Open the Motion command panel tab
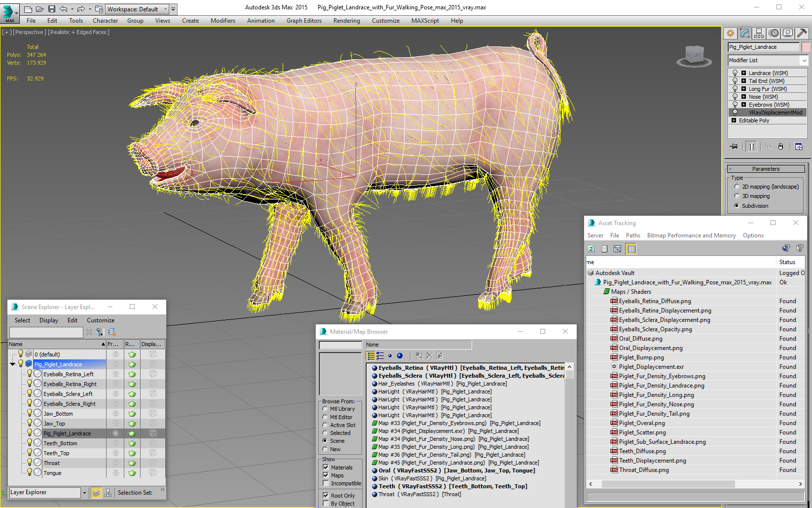 tap(774, 33)
